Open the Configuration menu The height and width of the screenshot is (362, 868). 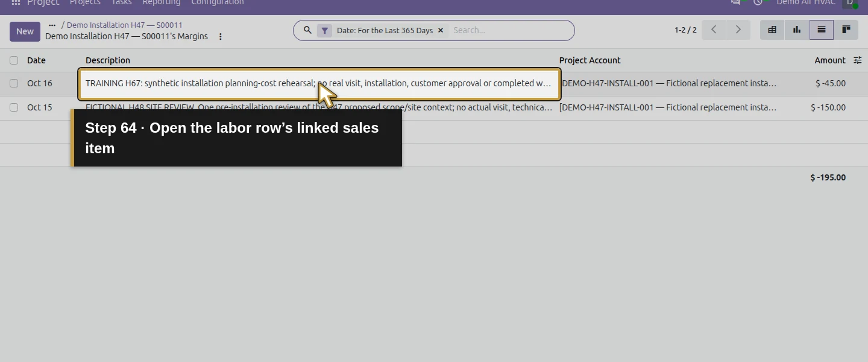(218, 2)
